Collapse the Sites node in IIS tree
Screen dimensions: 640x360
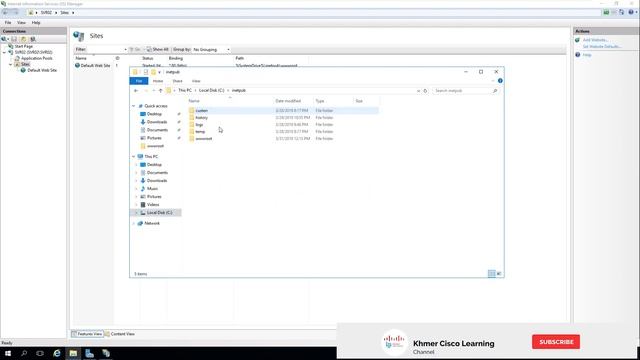pos(11,64)
